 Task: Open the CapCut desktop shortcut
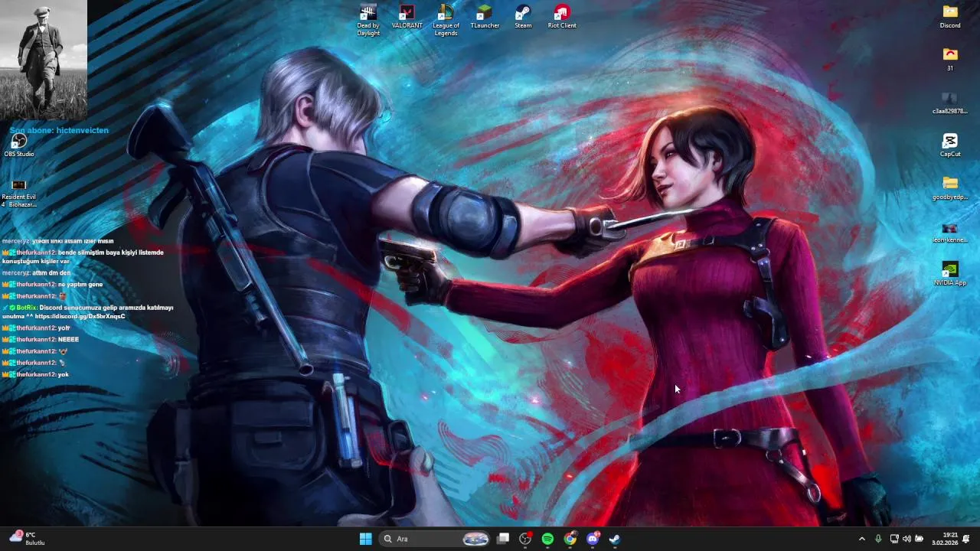pyautogui.click(x=950, y=145)
